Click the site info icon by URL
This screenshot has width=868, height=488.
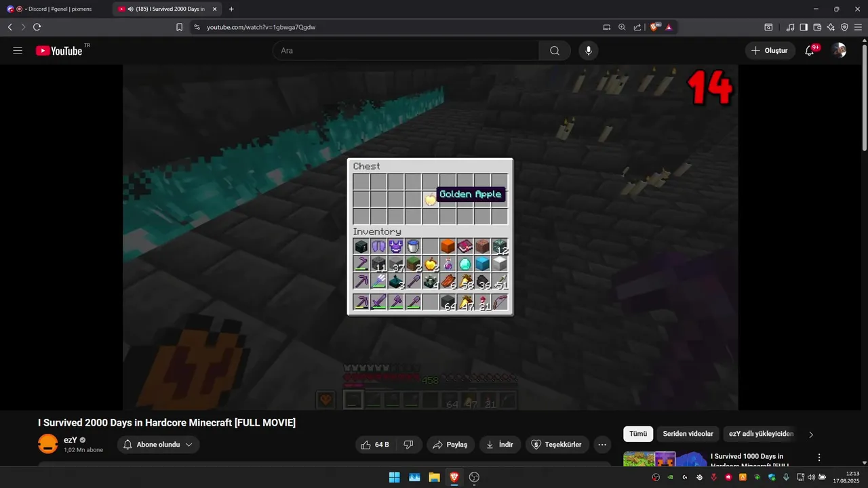tap(197, 27)
